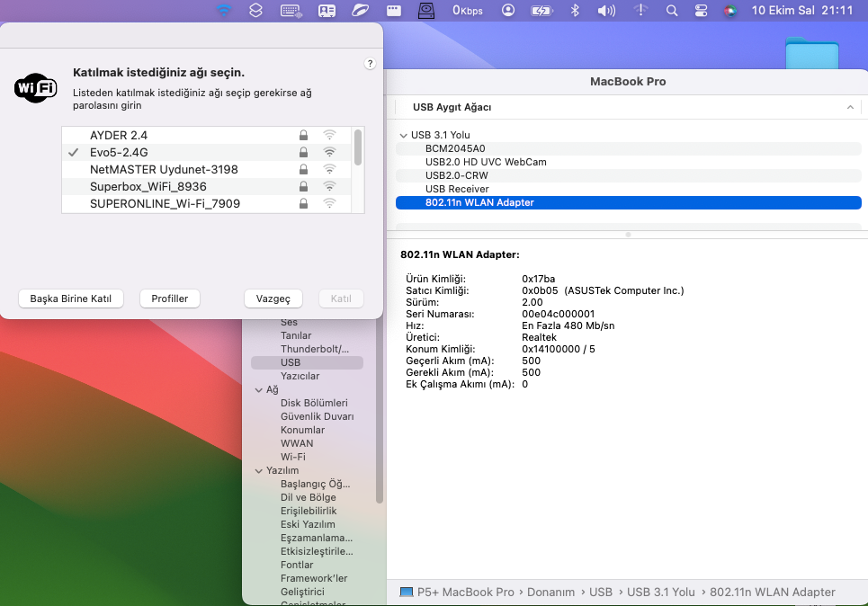
Task: Choose the NetMASTER Uydunet-3198 network
Action: coord(206,169)
